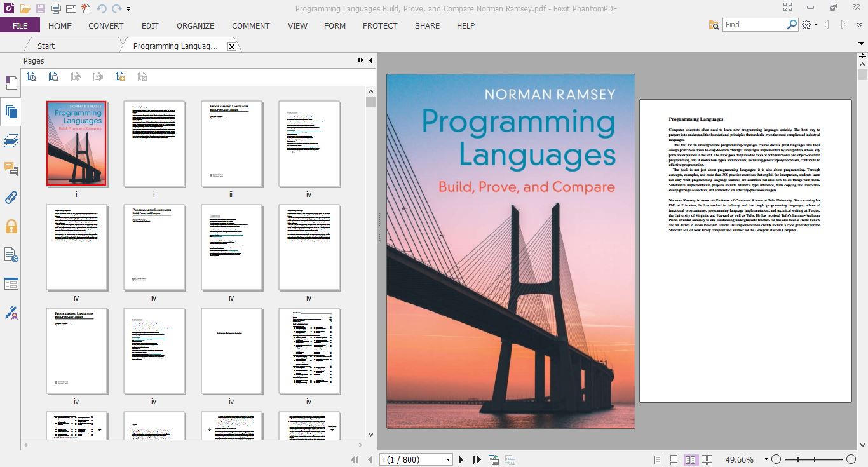The image size is (868, 467).
Task: Switch to the HOME ribbon tab
Action: click(60, 25)
